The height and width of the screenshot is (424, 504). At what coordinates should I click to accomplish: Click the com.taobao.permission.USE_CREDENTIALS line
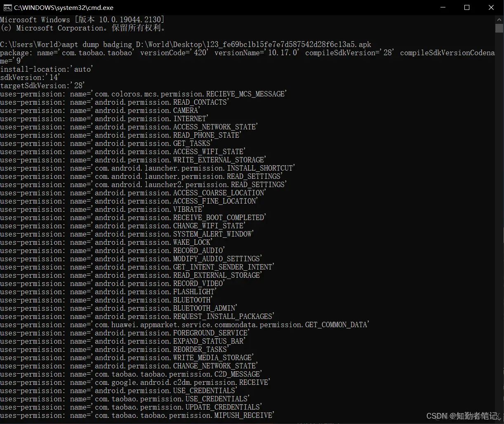pos(125,399)
